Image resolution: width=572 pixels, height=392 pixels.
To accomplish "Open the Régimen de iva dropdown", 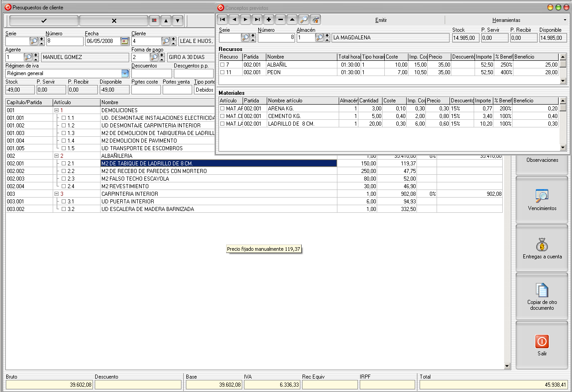I will click(125, 73).
